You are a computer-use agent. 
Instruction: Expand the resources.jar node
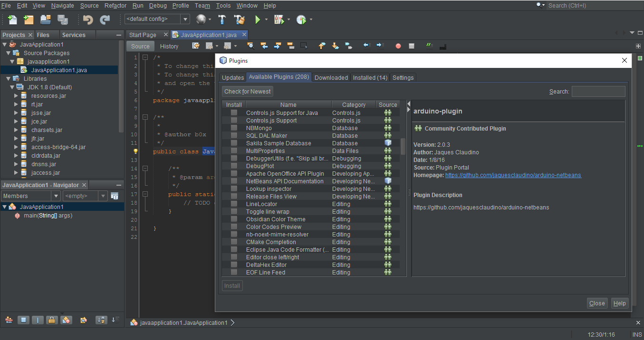coord(16,96)
